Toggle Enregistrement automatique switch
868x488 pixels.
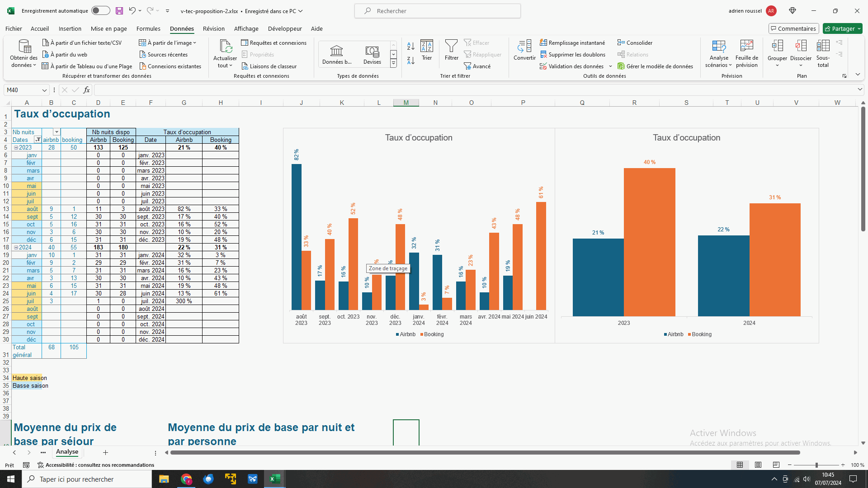click(x=100, y=11)
